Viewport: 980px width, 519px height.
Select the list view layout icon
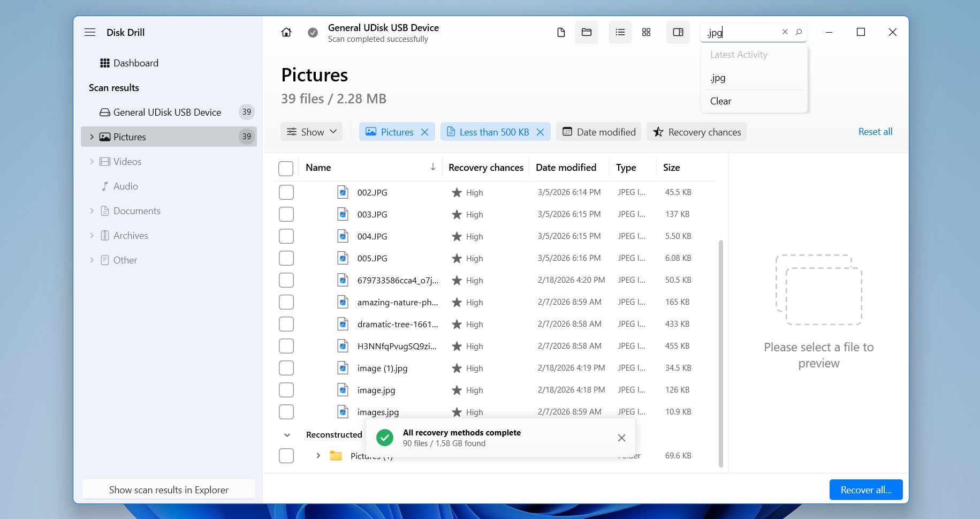point(620,33)
